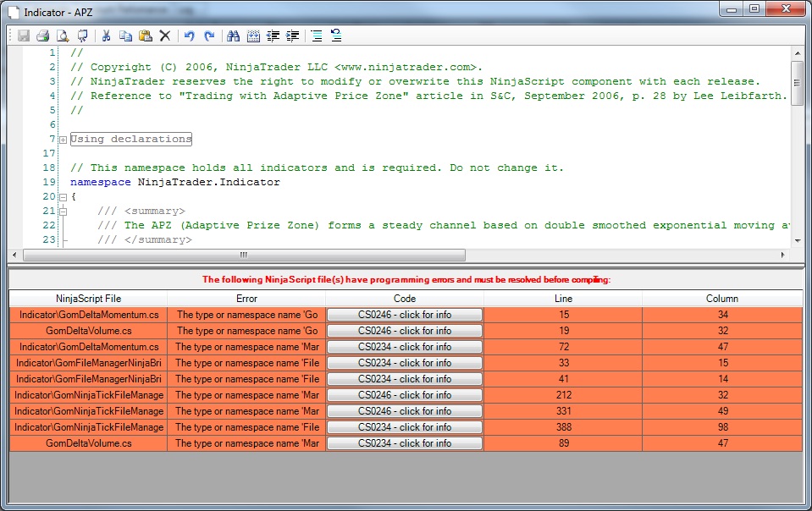The image size is (812, 511).
Task: Click the NinjaScript File column header
Action: (89, 299)
